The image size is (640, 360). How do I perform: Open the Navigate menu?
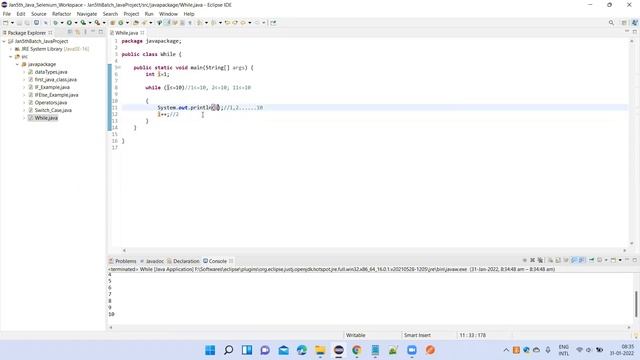pyautogui.click(x=87, y=14)
